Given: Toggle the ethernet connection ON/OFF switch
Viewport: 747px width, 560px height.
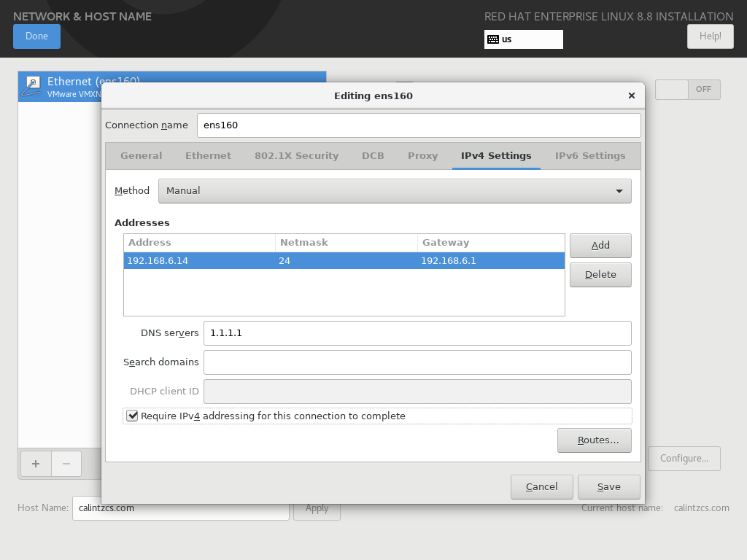Looking at the screenshot, I should pyautogui.click(x=687, y=90).
